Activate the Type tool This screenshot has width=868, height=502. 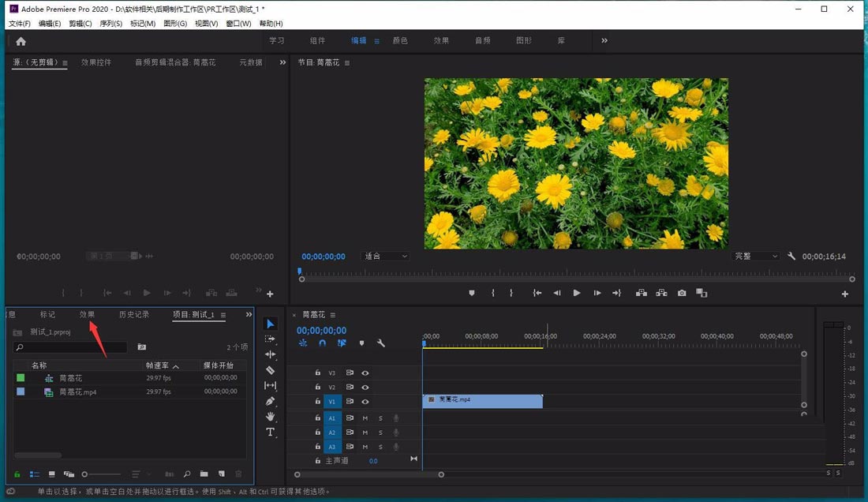[x=271, y=432]
